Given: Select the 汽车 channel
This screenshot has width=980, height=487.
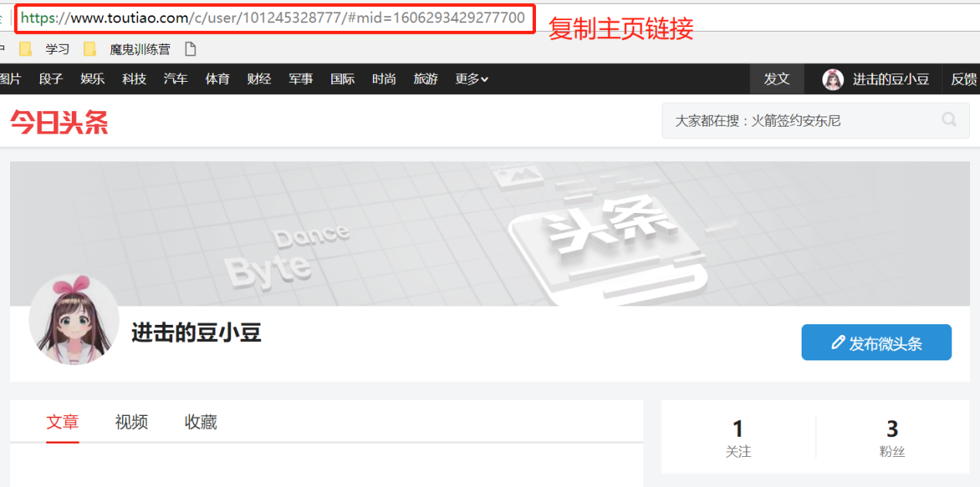Looking at the screenshot, I should pos(176,79).
